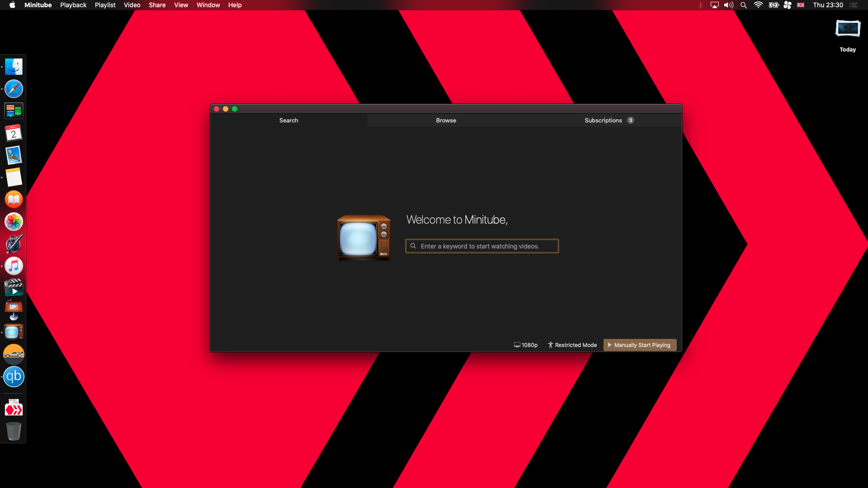This screenshot has height=488, width=868.
Task: Open the Video menu
Action: [132, 5]
